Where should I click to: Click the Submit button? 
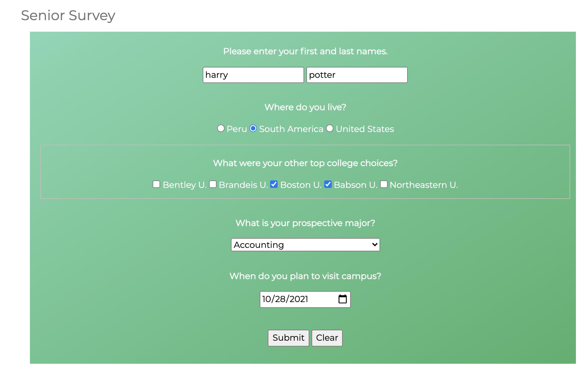click(288, 338)
